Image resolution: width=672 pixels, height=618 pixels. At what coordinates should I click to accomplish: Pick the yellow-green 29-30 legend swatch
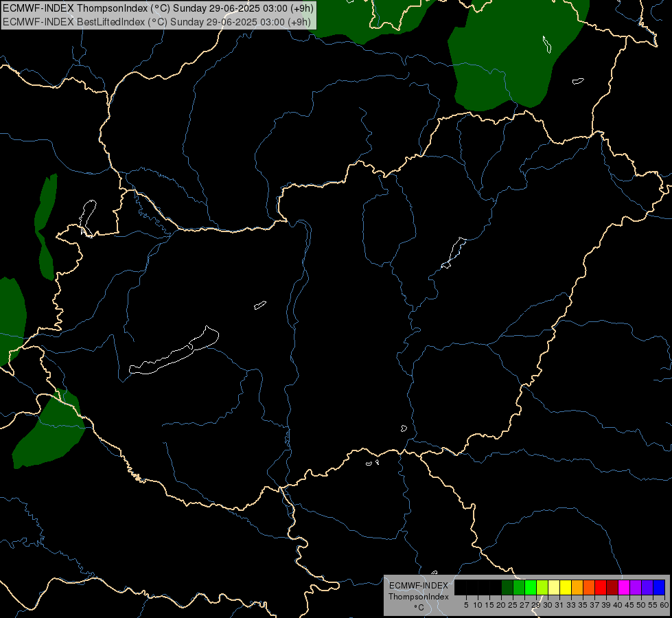pos(542,587)
